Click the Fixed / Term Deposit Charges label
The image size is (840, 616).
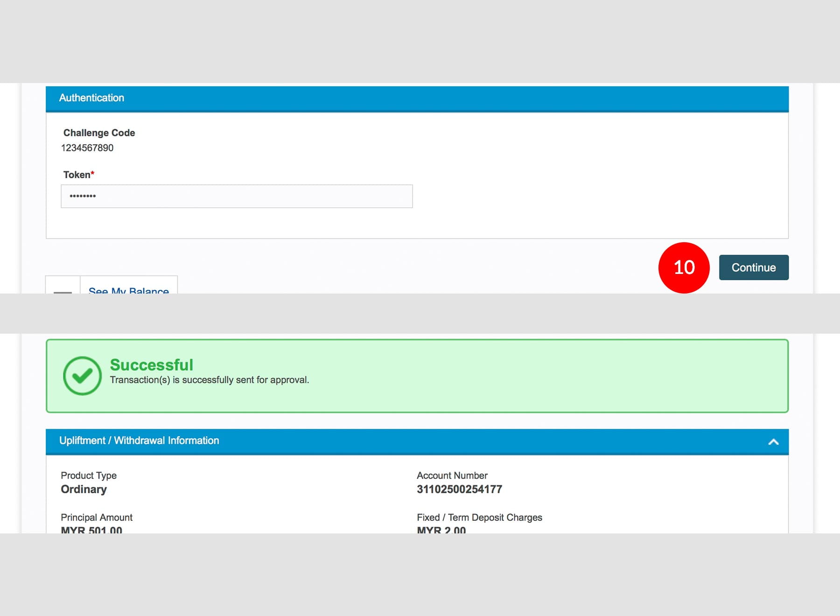tap(479, 517)
